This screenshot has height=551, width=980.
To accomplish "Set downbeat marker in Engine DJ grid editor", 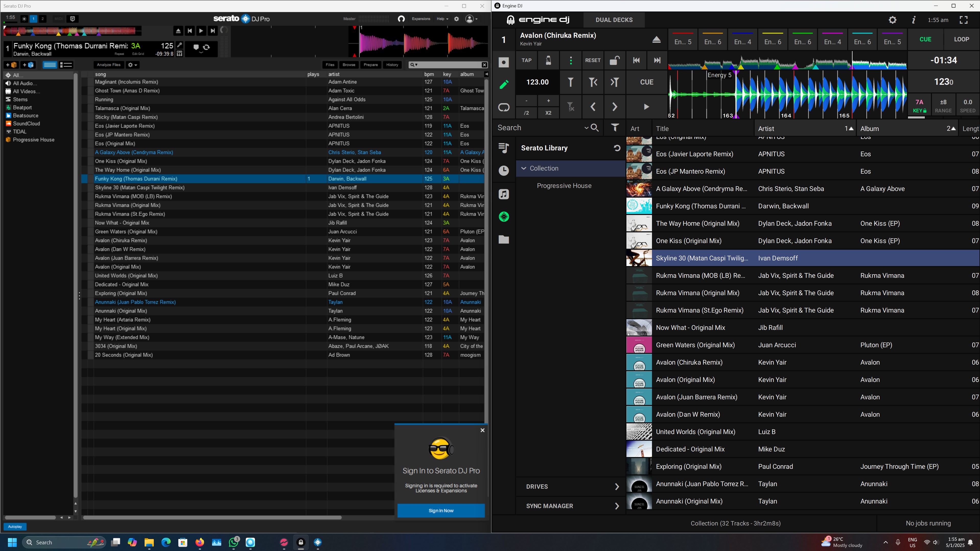I will tap(570, 82).
